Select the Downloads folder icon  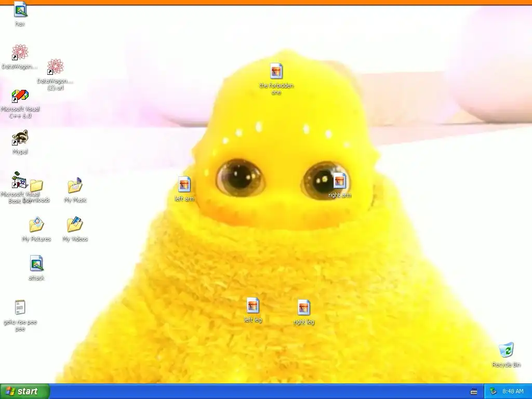pos(36,185)
